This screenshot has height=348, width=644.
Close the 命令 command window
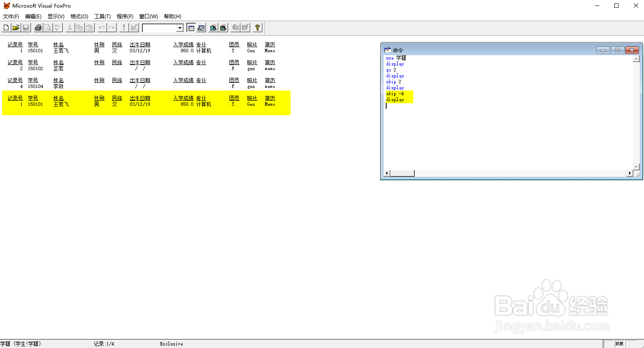[x=632, y=50]
